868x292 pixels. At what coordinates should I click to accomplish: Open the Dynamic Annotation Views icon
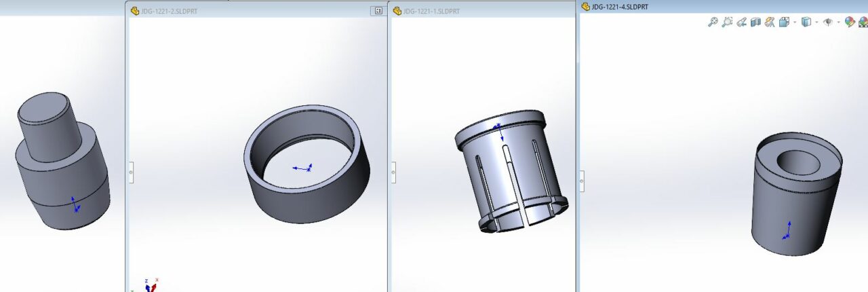coord(770,22)
